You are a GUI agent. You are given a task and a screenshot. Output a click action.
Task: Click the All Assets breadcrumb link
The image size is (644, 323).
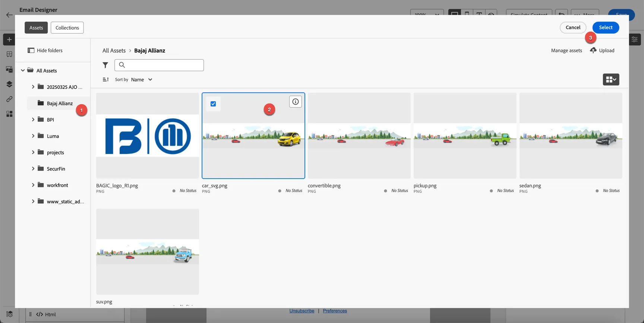tap(114, 50)
